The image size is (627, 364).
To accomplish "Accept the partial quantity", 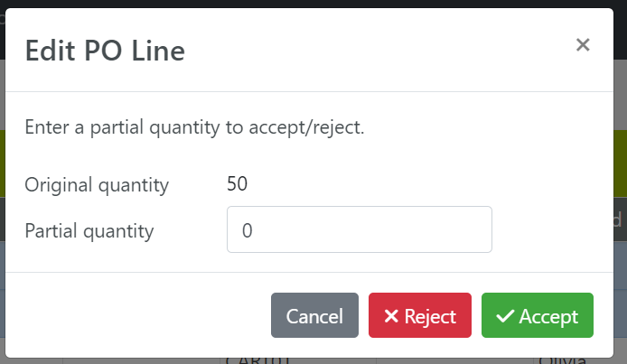I will (537, 316).
